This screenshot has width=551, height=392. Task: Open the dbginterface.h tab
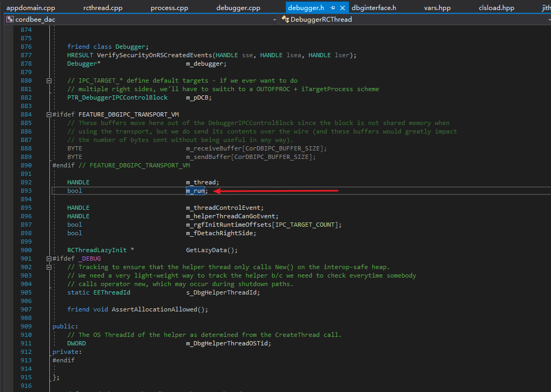(x=373, y=8)
